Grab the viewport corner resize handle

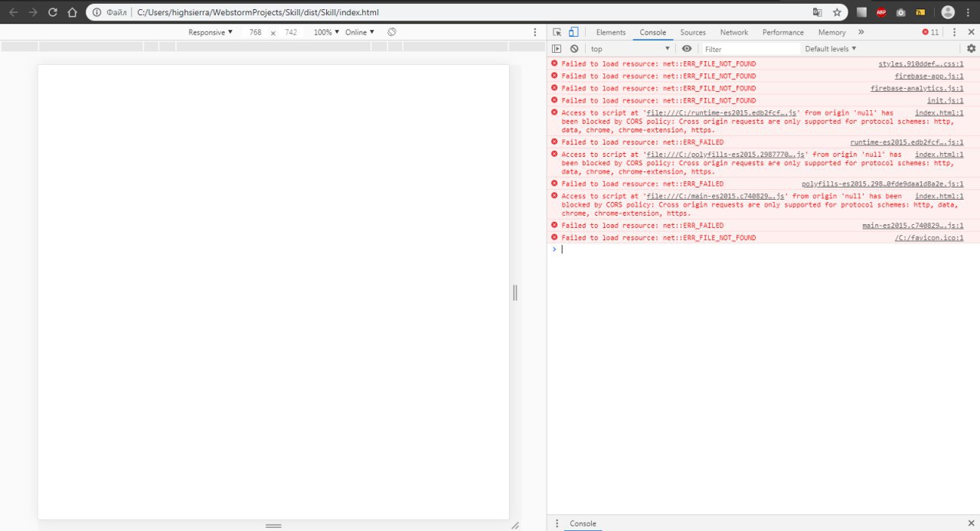[x=515, y=526]
